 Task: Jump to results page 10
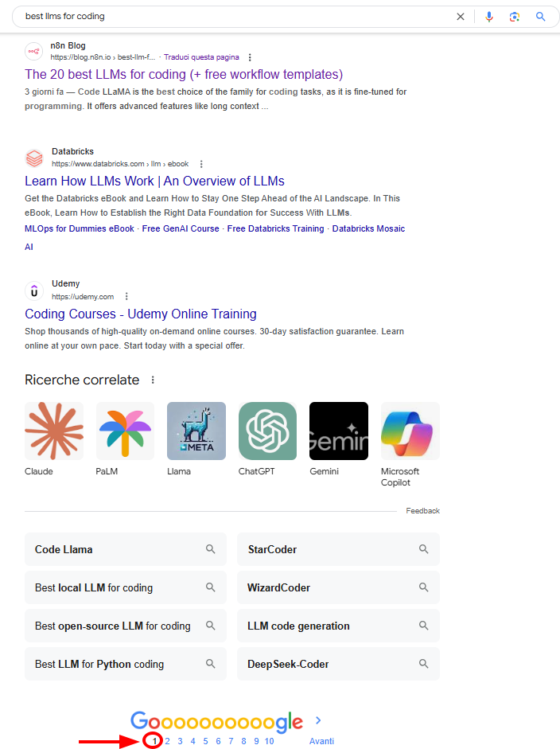click(x=270, y=741)
